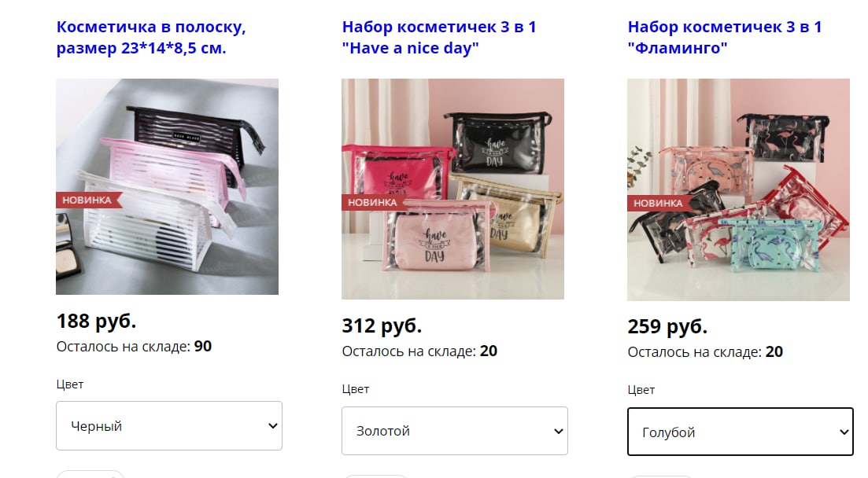Click the 188 руб. price of the striped bag
This screenshot has width=868, height=478.
[x=96, y=321]
